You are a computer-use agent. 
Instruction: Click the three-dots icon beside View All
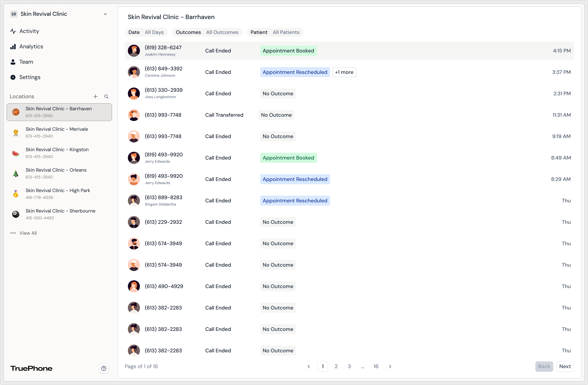13,233
